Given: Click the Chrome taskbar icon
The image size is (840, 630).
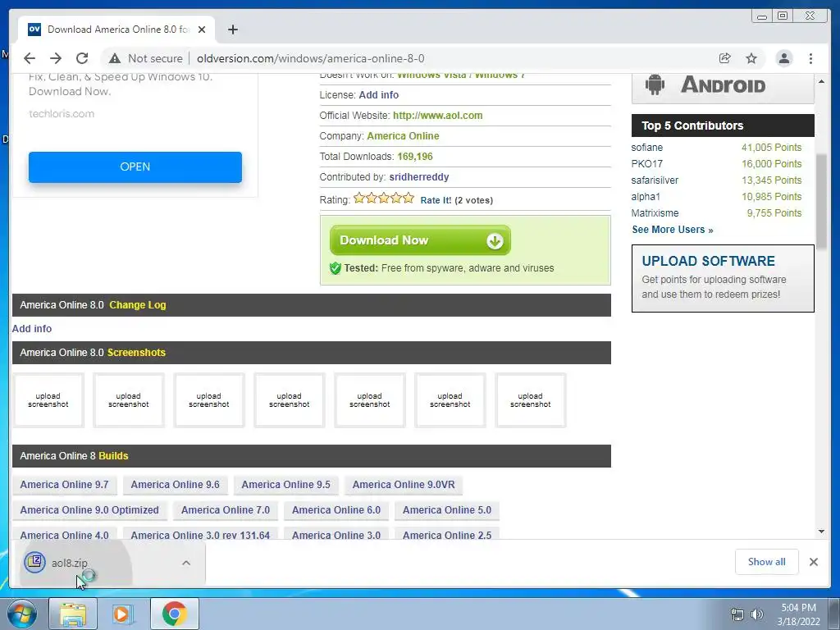Looking at the screenshot, I should [x=174, y=614].
